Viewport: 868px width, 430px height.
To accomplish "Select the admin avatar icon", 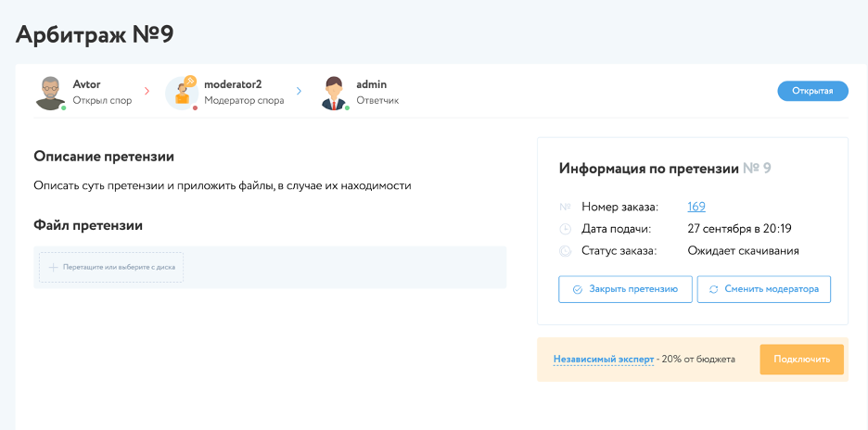I will tap(333, 92).
